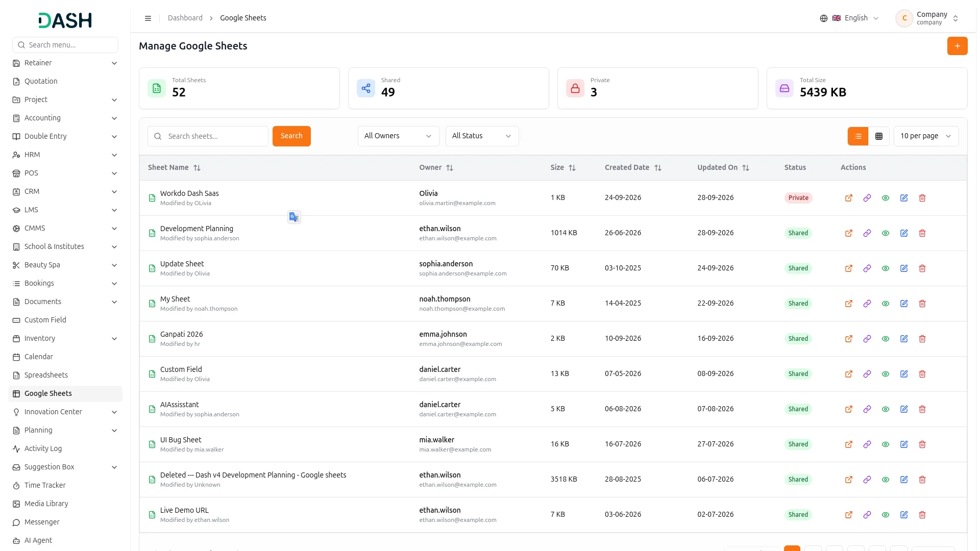The image size is (980, 551).
Task: Copy link for Development Planning sheet
Action: pyautogui.click(x=867, y=233)
